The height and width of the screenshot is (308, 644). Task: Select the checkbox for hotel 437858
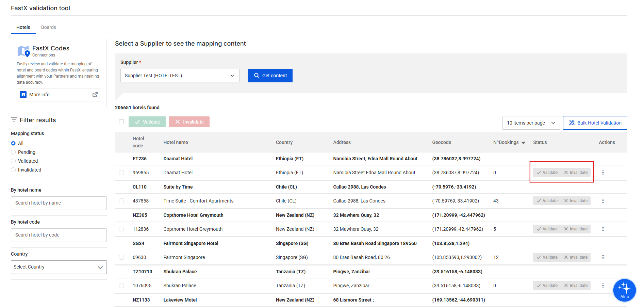point(121,201)
